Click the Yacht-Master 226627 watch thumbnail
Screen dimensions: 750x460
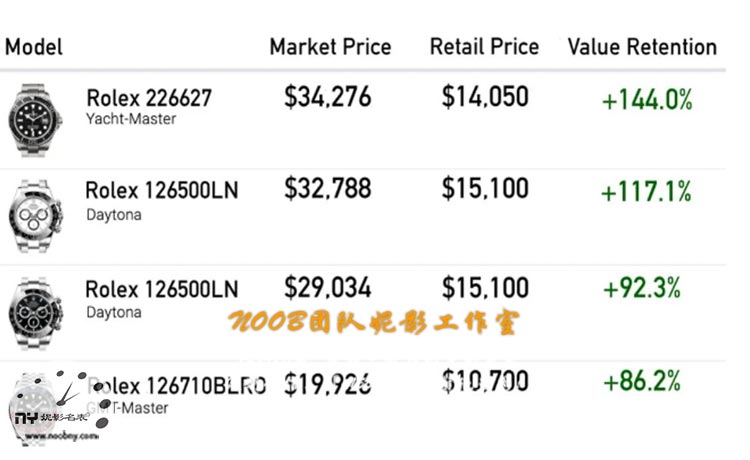click(35, 120)
